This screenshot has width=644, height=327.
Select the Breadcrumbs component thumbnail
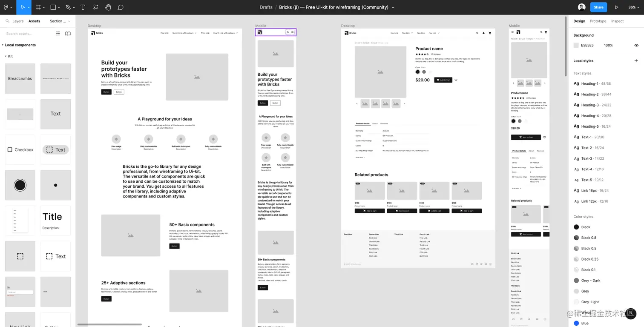(x=20, y=78)
